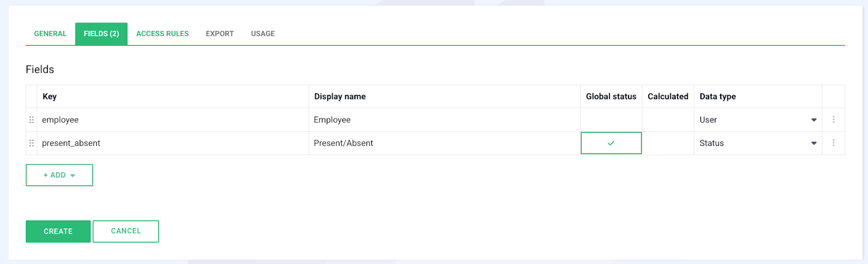
Task: Open more options for employee row
Action: coord(833,120)
